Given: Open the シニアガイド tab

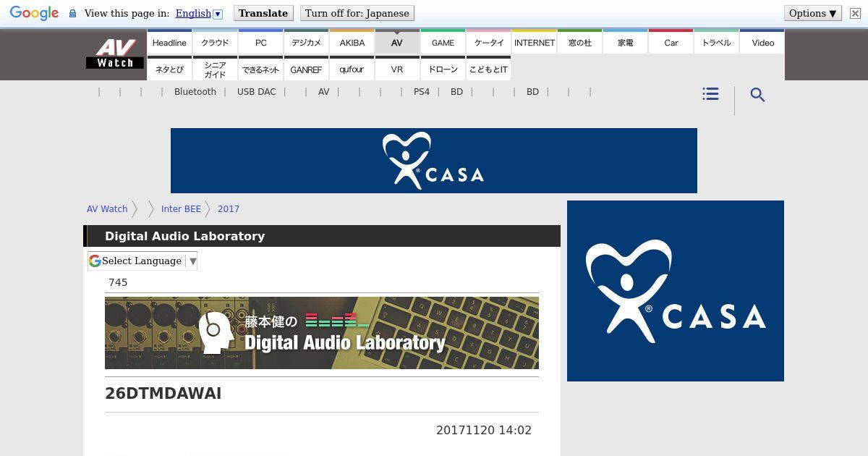Looking at the screenshot, I should tap(215, 69).
